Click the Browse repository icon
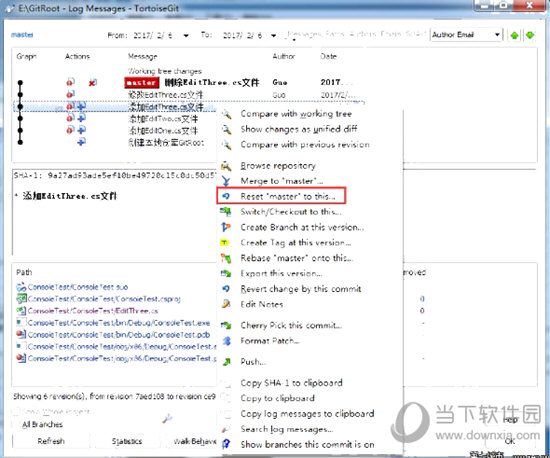The width and height of the screenshot is (550, 458). [227, 166]
